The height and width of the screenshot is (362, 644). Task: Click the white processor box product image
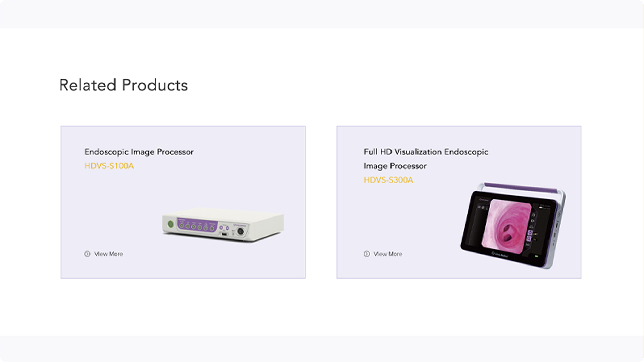(x=223, y=225)
